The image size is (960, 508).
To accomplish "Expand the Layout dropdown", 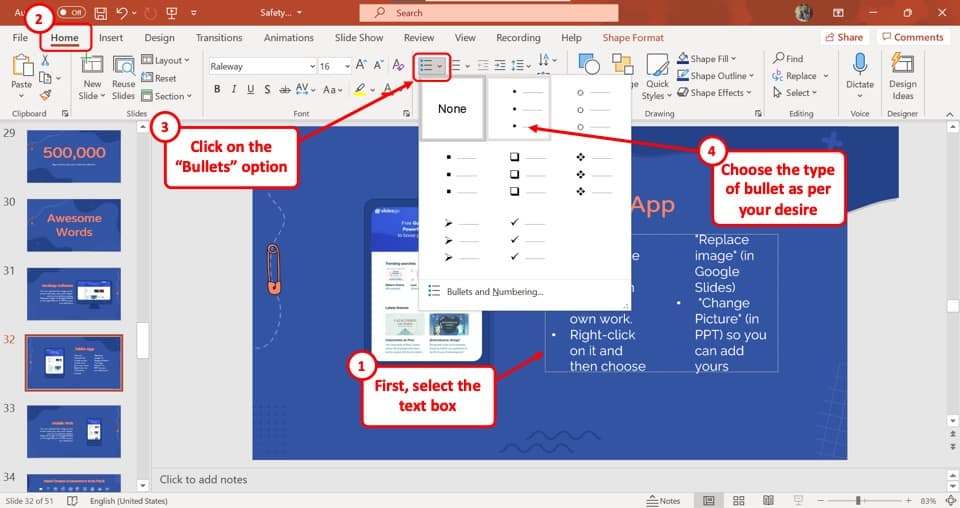I will pos(165,60).
